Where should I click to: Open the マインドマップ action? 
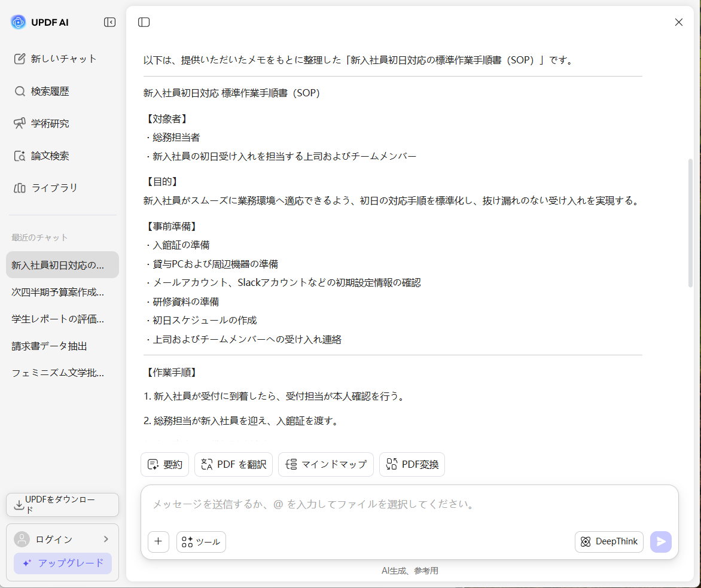325,464
